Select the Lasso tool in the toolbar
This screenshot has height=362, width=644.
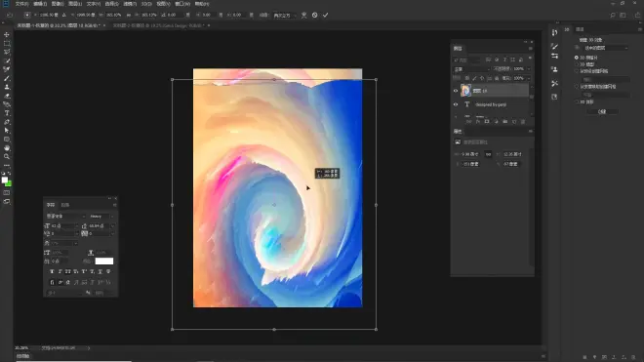(x=7, y=52)
